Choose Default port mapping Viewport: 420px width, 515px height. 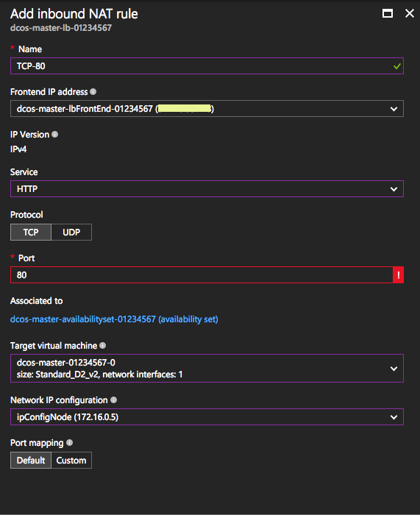[x=31, y=460]
